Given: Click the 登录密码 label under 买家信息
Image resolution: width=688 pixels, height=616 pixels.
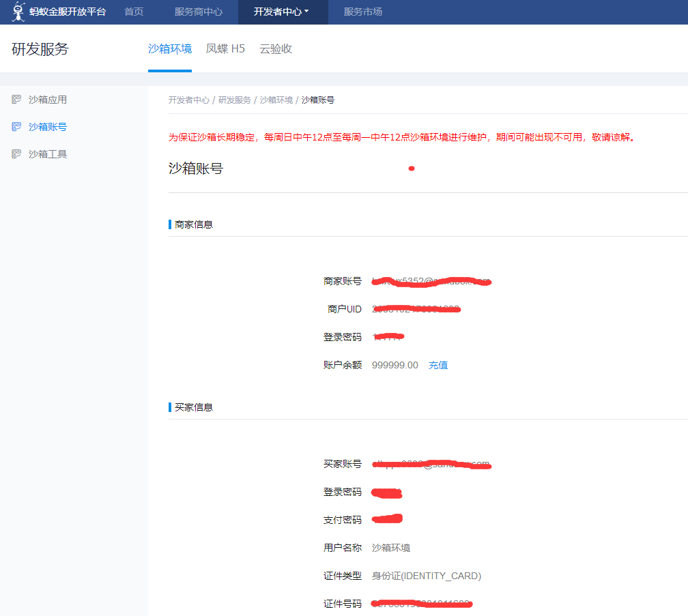Looking at the screenshot, I should point(343,492).
